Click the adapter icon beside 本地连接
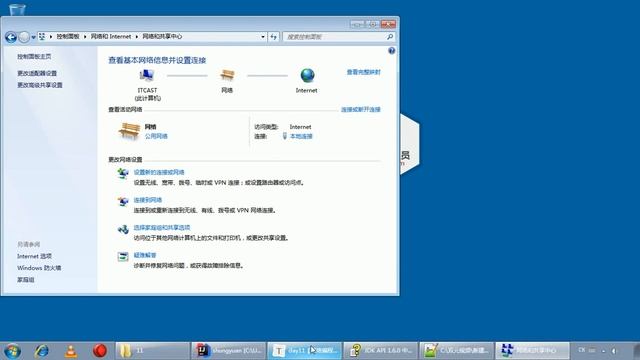Viewport: 640px width, 360px height. click(285, 136)
